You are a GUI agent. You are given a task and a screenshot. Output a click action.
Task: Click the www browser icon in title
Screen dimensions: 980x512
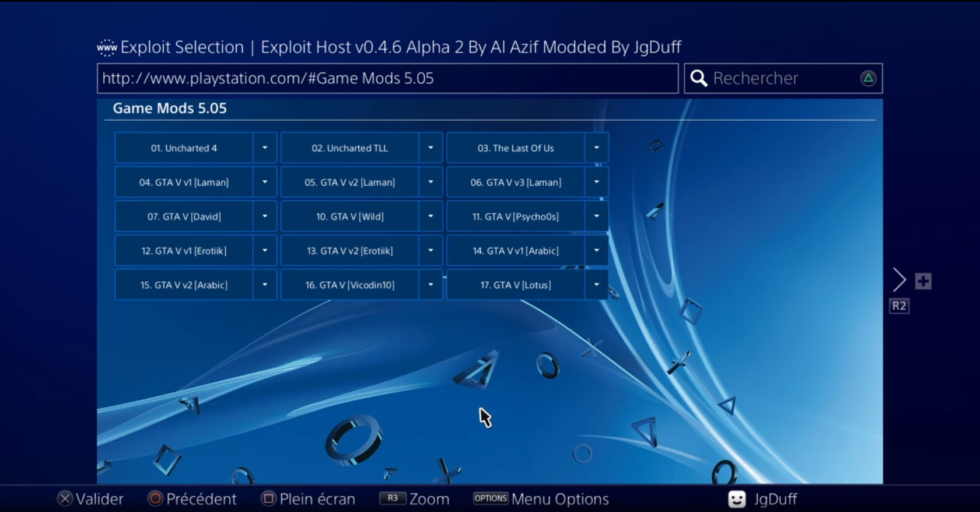(107, 47)
